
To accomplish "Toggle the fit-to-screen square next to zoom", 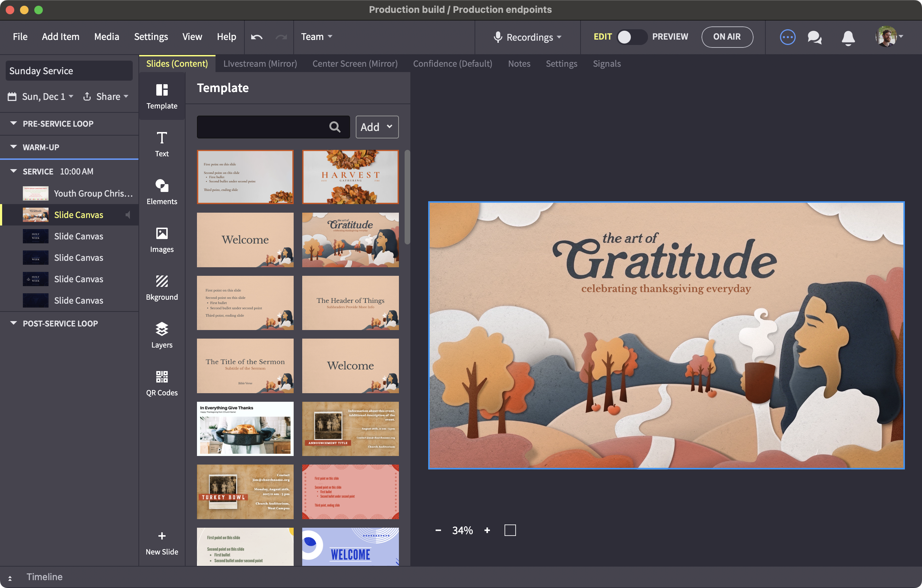I will coord(510,530).
